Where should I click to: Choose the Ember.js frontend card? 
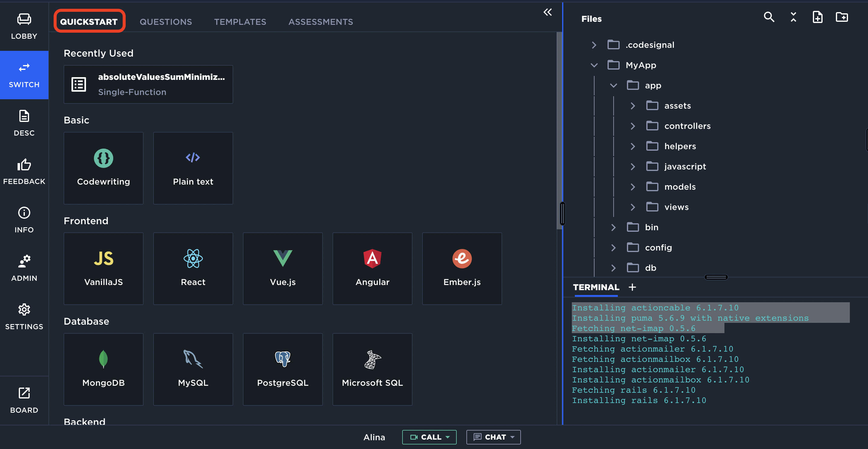tap(462, 269)
